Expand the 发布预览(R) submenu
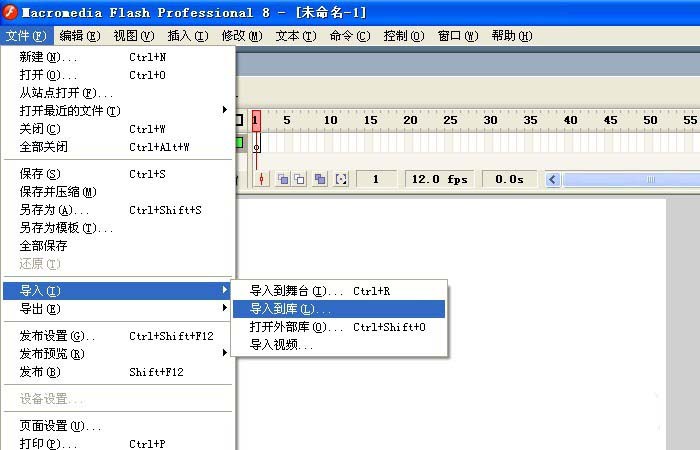Image resolution: width=700 pixels, height=450 pixels. pyautogui.click(x=118, y=354)
